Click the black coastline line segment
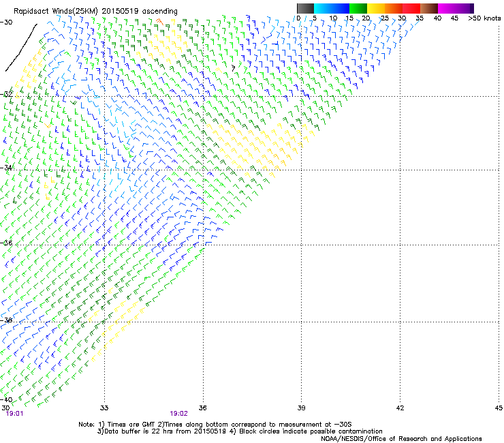Screen dimensions: 504x443 coord(21,48)
